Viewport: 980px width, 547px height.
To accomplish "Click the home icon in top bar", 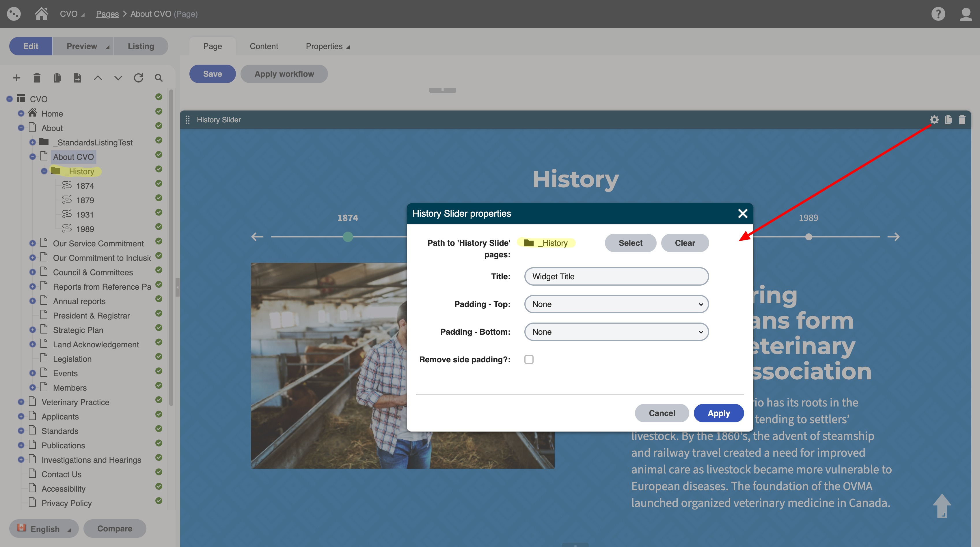I will coord(41,14).
